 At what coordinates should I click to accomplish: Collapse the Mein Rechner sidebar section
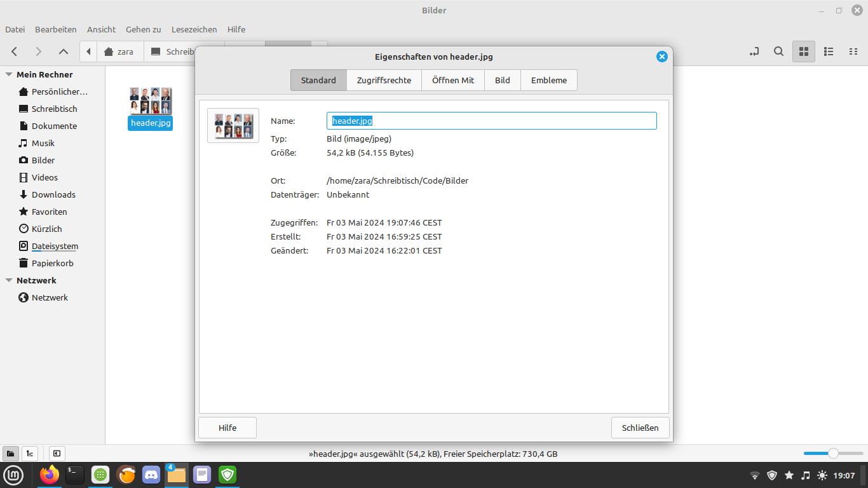(9, 74)
